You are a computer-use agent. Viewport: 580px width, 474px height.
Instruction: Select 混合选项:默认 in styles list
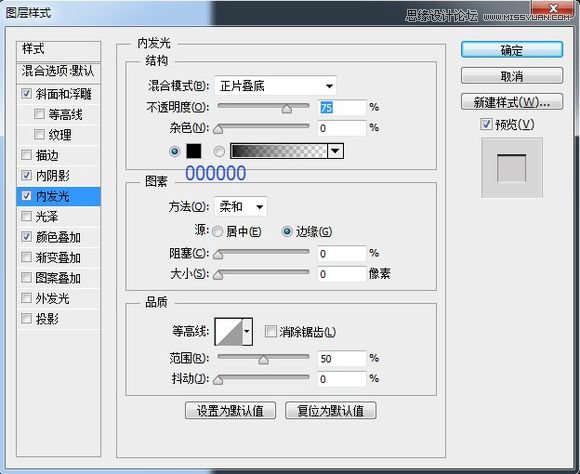point(58,71)
